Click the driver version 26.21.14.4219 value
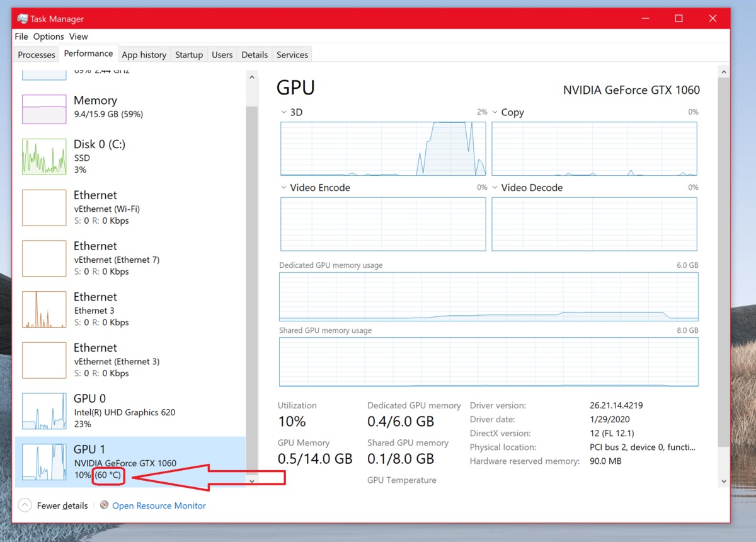Image resolution: width=756 pixels, height=542 pixels. [x=616, y=405]
